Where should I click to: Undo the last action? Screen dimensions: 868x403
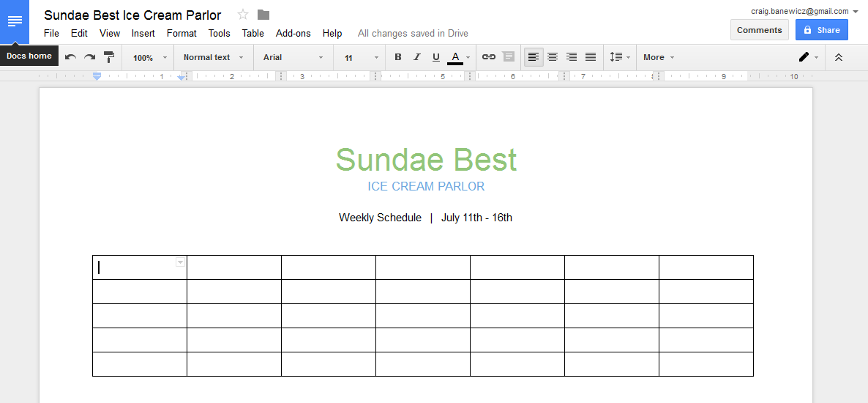(x=70, y=57)
